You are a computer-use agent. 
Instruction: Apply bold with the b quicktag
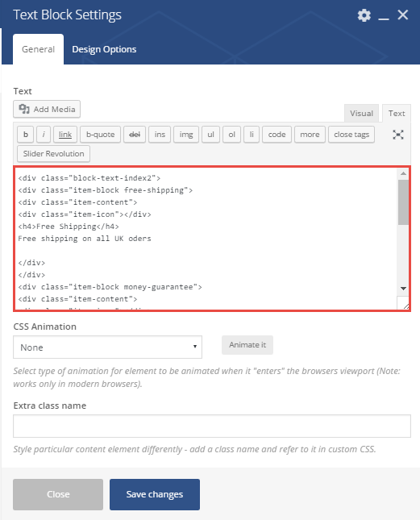(x=26, y=135)
